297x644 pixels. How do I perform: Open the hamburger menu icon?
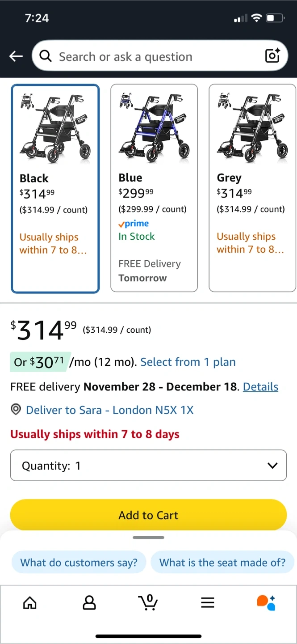point(208,603)
